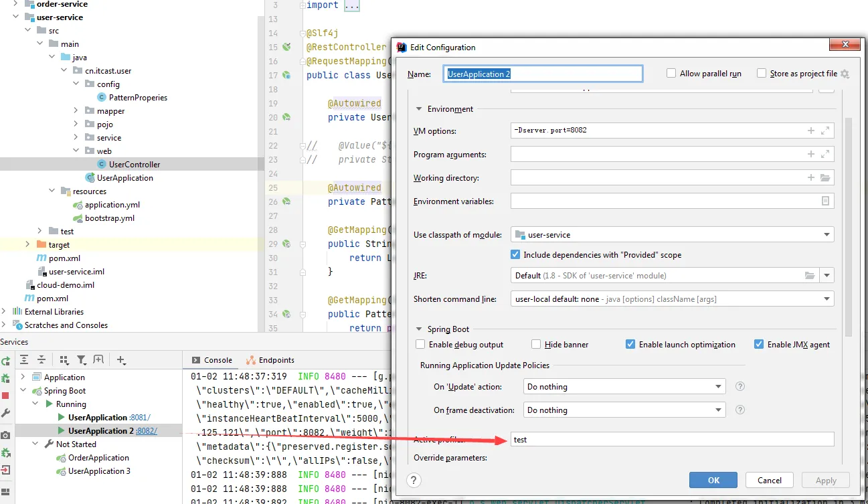The width and height of the screenshot is (868, 504).
Task: Click folder browse icon in Working directory
Action: tap(825, 177)
